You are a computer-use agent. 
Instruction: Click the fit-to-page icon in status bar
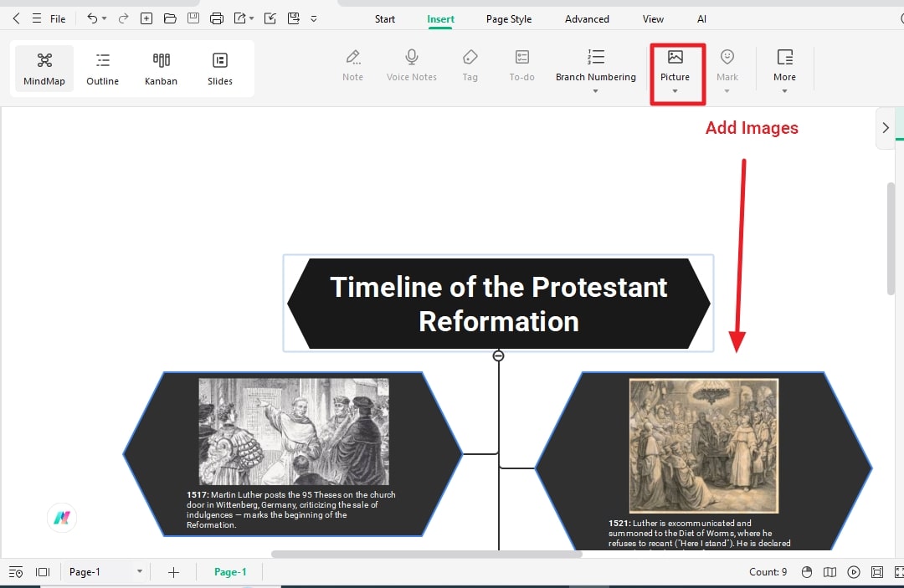click(877, 572)
